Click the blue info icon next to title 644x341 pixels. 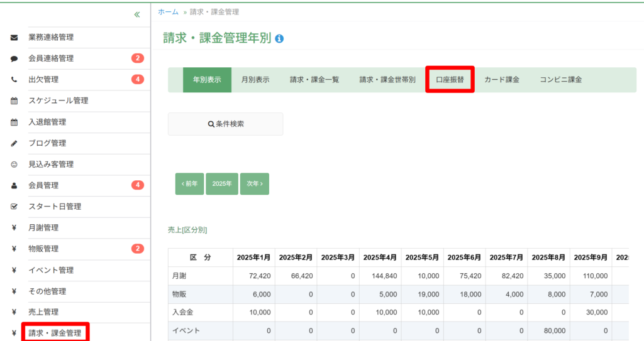(279, 39)
